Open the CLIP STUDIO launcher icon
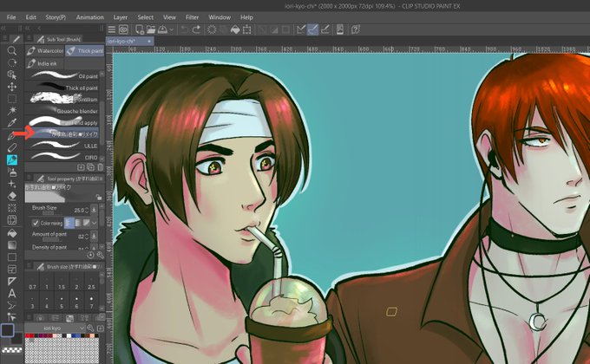Screen dimensions: 590x364 pos(123,29)
